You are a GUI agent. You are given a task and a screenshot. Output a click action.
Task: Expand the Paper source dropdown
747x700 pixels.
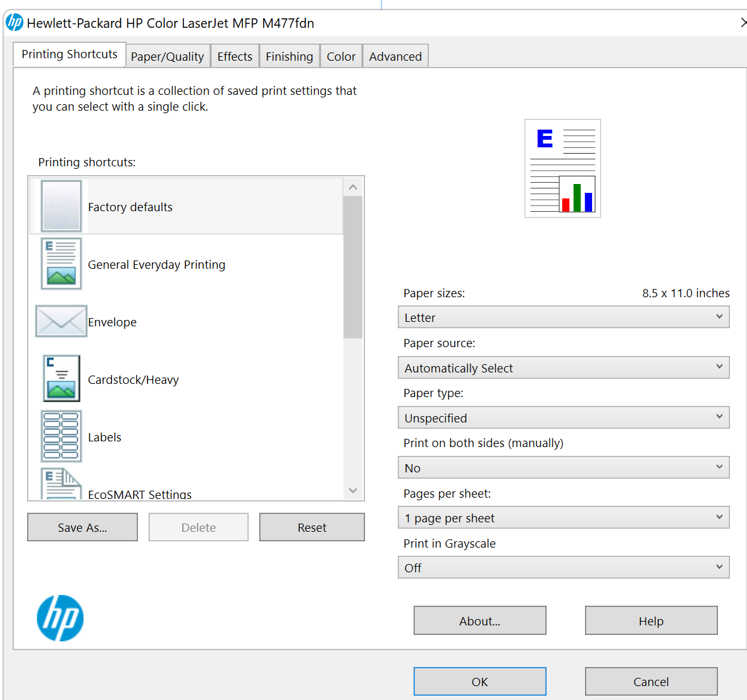(564, 367)
